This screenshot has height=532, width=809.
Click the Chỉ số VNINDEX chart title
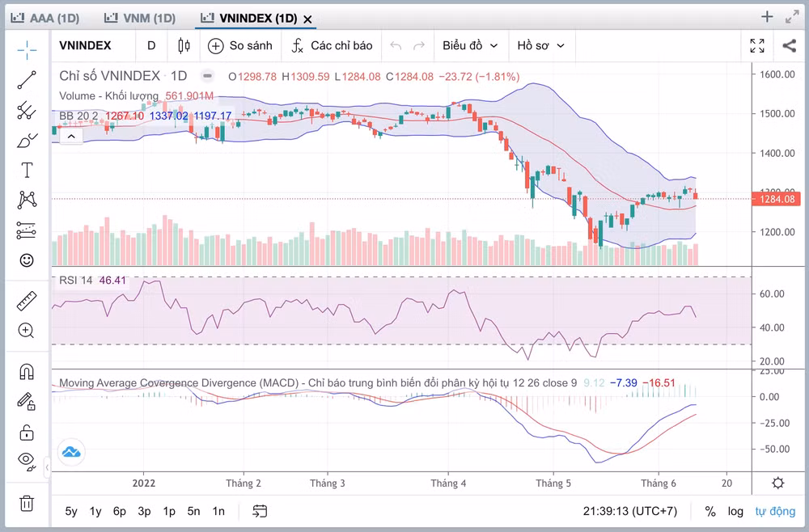point(110,76)
